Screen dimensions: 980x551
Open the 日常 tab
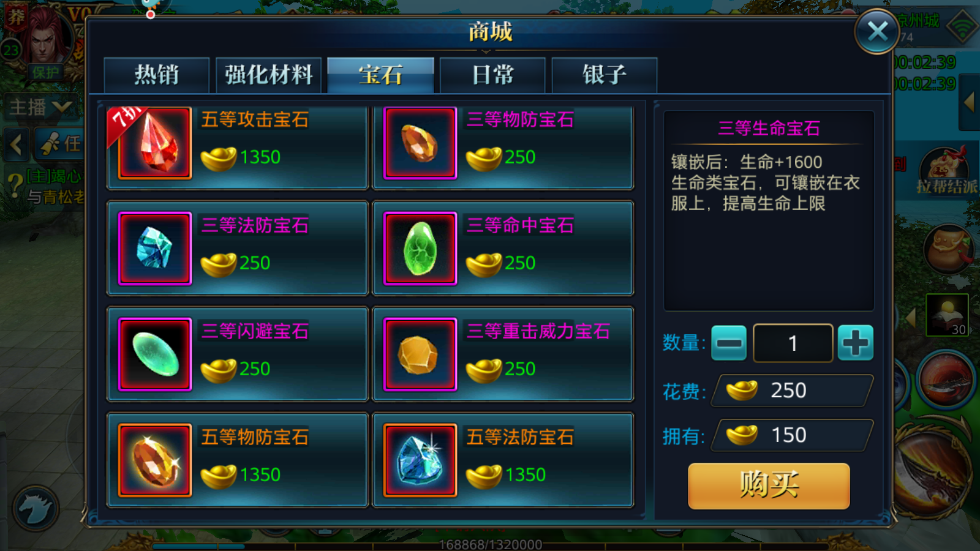pos(492,75)
